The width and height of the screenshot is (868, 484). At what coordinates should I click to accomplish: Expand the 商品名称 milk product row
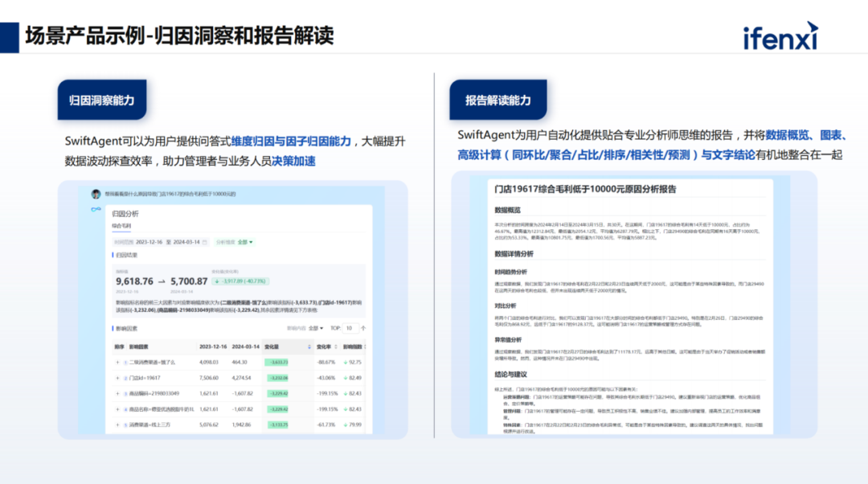click(x=117, y=409)
